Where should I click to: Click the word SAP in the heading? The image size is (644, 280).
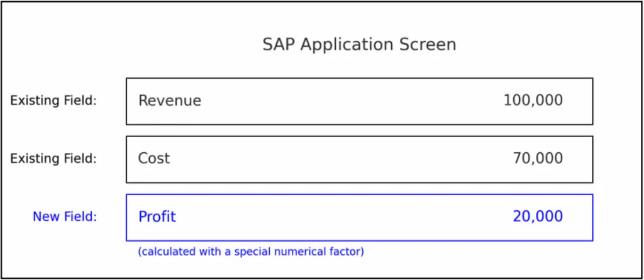(279, 45)
